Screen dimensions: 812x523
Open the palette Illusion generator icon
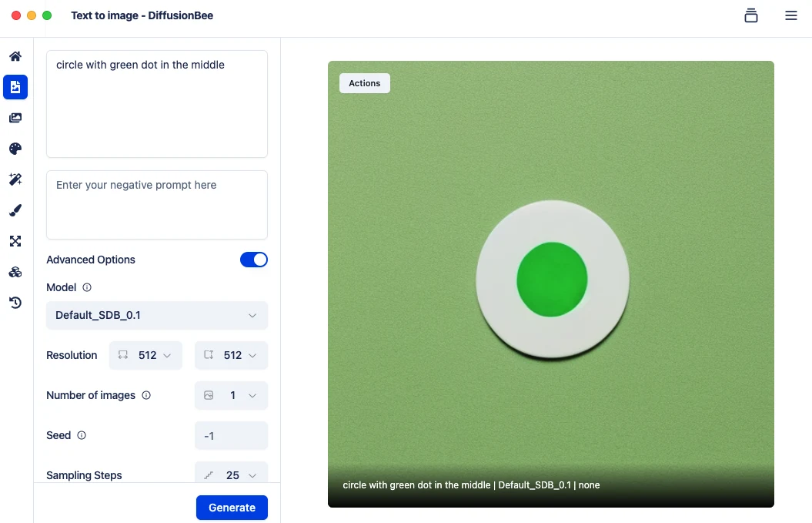pyautogui.click(x=15, y=149)
